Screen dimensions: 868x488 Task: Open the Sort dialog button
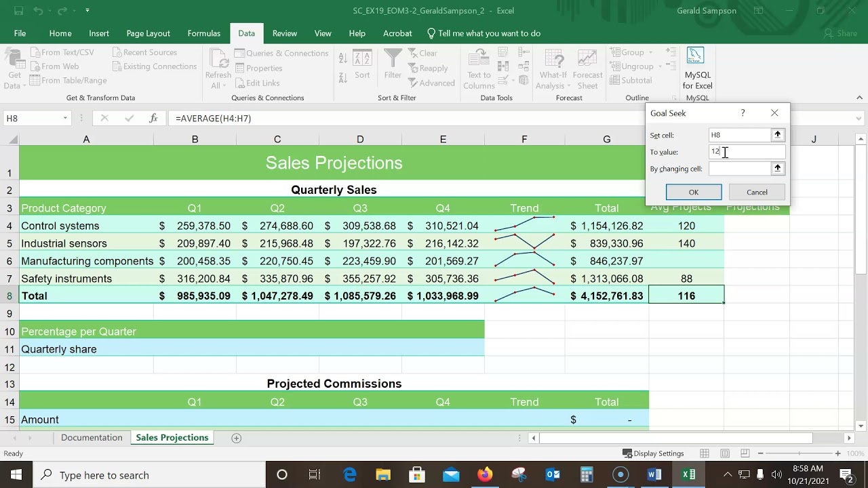click(x=362, y=66)
